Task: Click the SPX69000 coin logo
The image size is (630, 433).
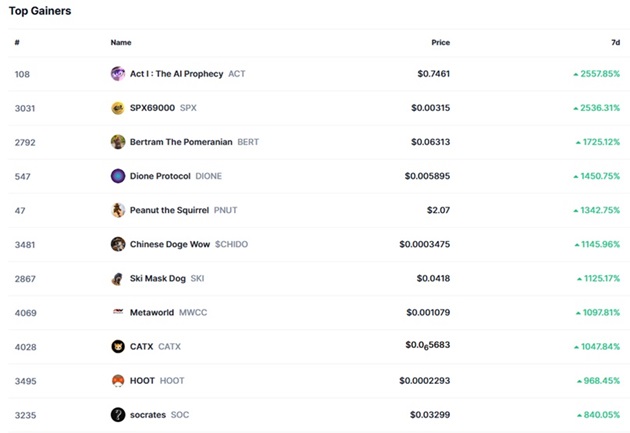Action: pos(118,108)
